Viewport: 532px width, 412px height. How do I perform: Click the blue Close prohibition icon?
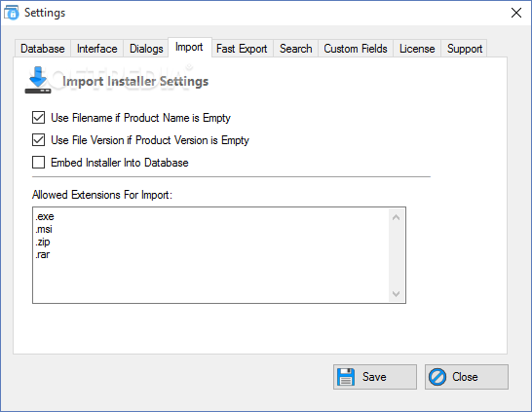[x=437, y=377]
